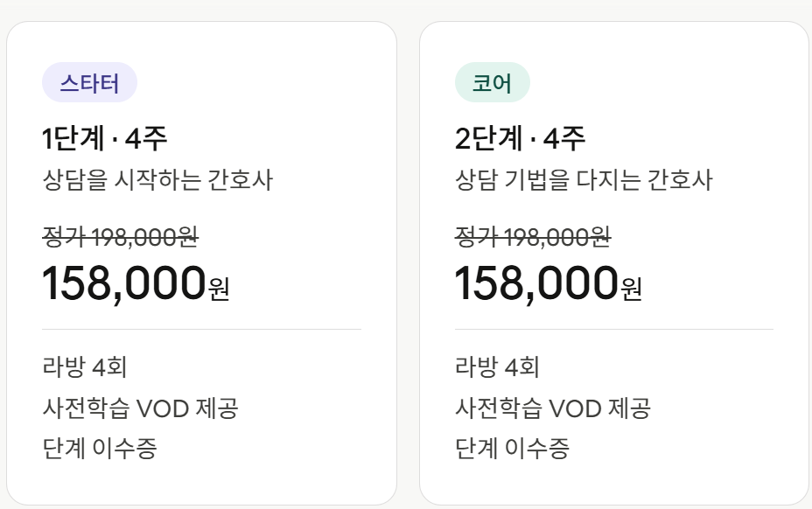Click the strikethrough 정가 198,000원 in 스타터 card
Image resolution: width=812 pixels, height=509 pixels.
click(121, 235)
